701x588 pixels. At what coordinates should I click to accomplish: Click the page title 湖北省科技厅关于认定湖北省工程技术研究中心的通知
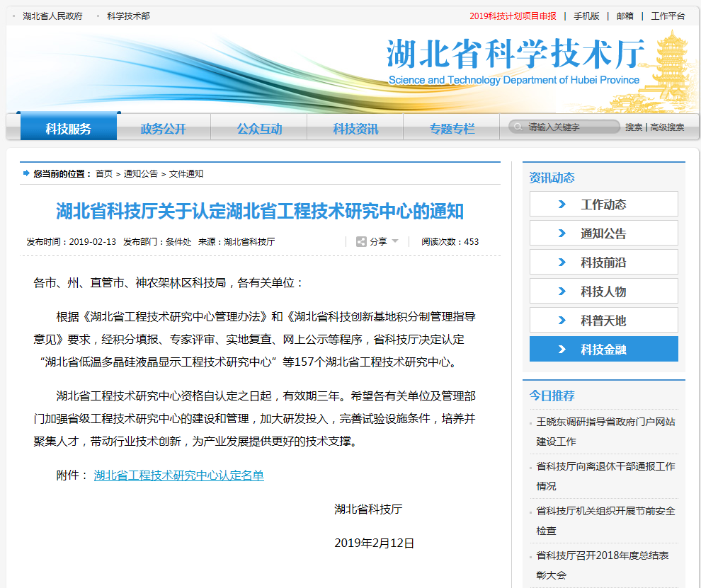(260, 212)
